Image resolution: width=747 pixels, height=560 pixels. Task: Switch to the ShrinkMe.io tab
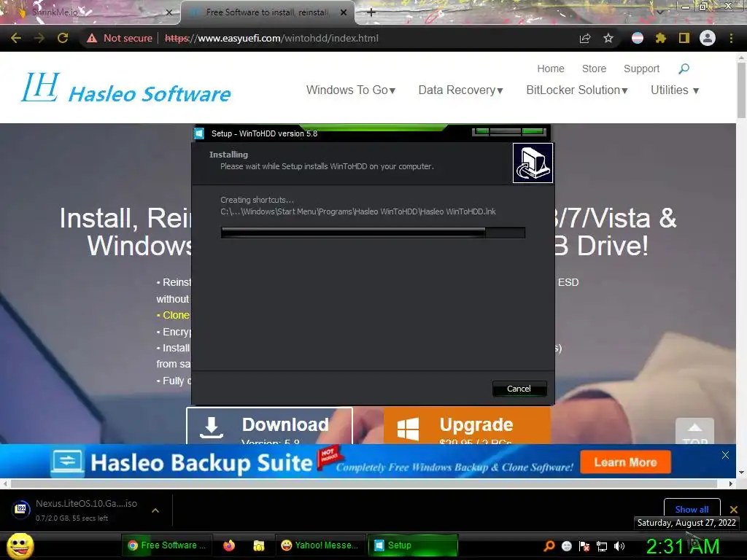coord(90,12)
